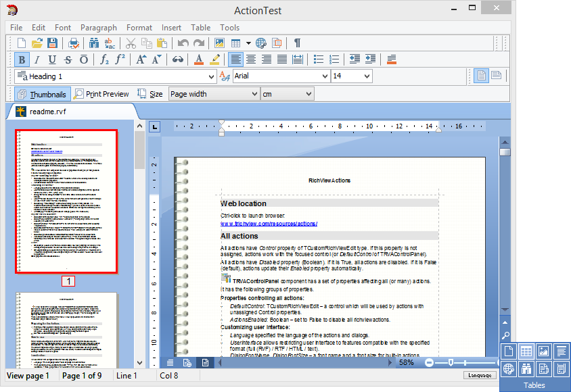Insert a picture via toolbar icon
Image resolution: width=571 pixels, height=392 pixels.
click(x=219, y=43)
